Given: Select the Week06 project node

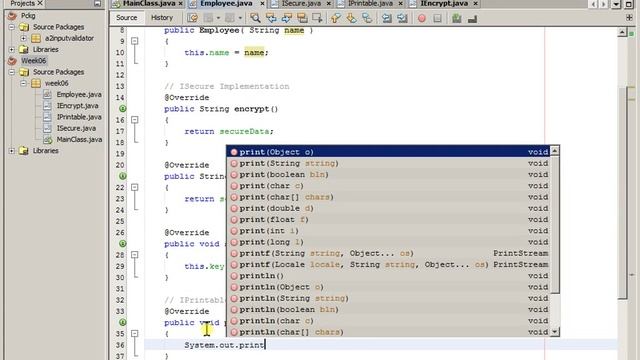Looking at the screenshot, I should click(33, 61).
